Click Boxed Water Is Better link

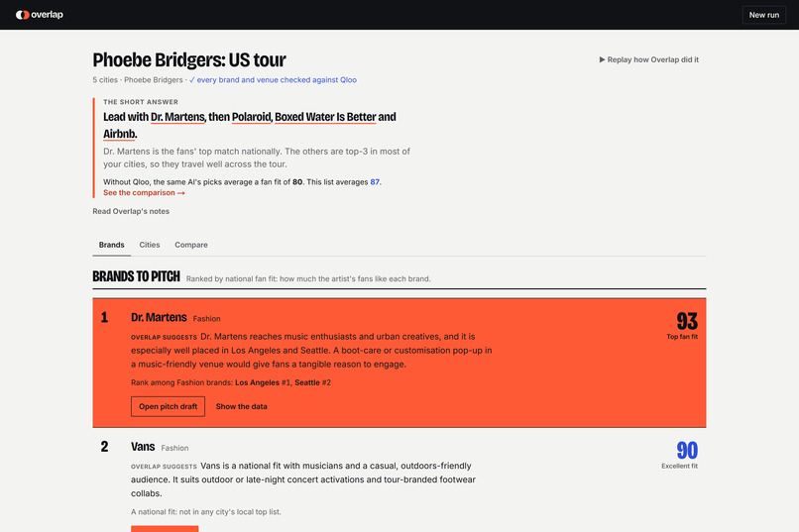tap(325, 117)
